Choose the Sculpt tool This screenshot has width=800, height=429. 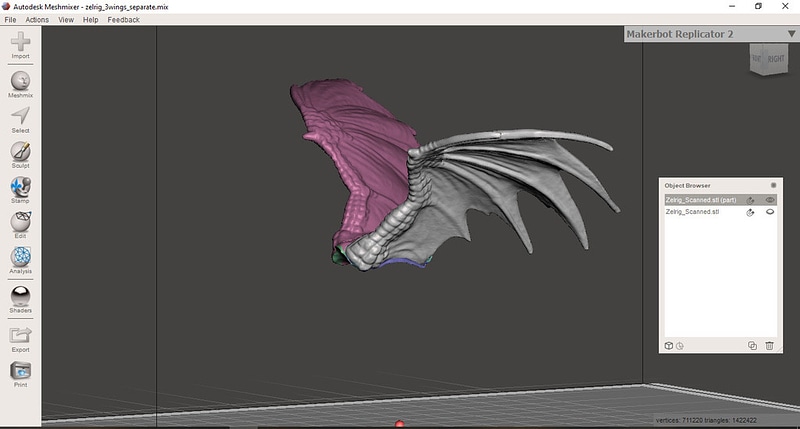point(20,155)
